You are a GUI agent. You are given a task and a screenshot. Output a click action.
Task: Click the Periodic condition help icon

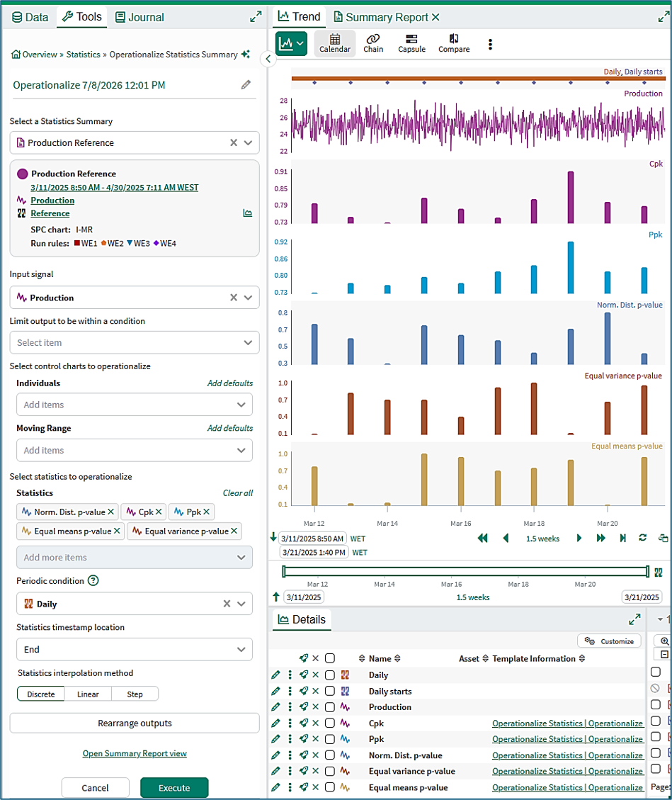pos(93,580)
